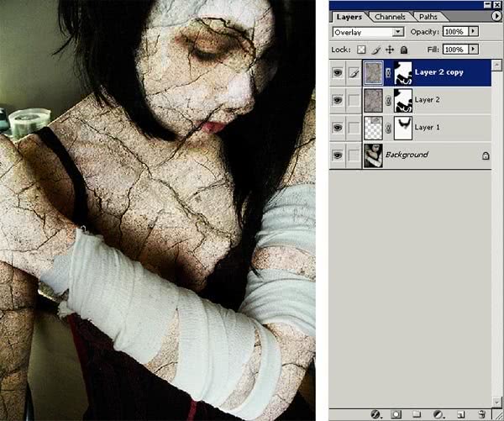This screenshot has width=504, height=421.
Task: Toggle the link box next to Background
Action: click(x=354, y=155)
